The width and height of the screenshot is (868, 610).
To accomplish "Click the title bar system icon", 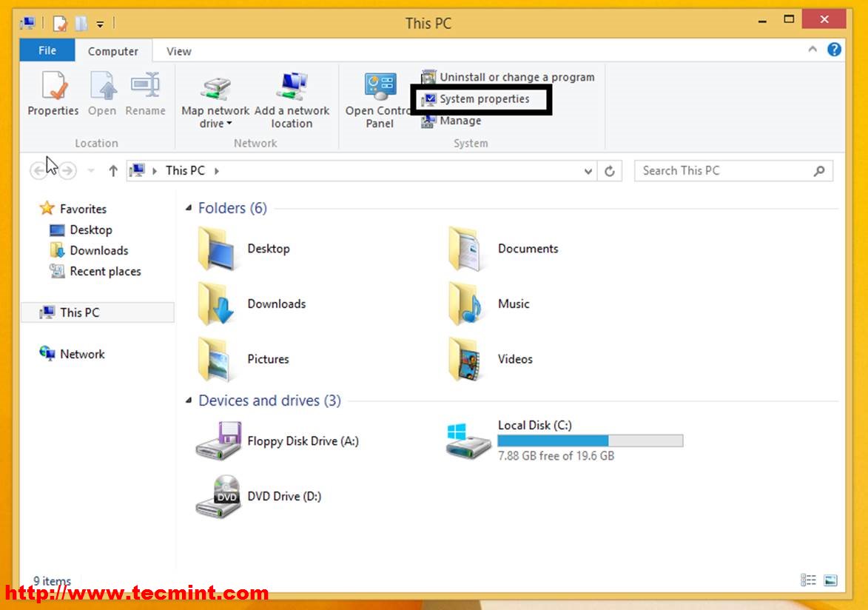I will pyautogui.click(x=27, y=23).
